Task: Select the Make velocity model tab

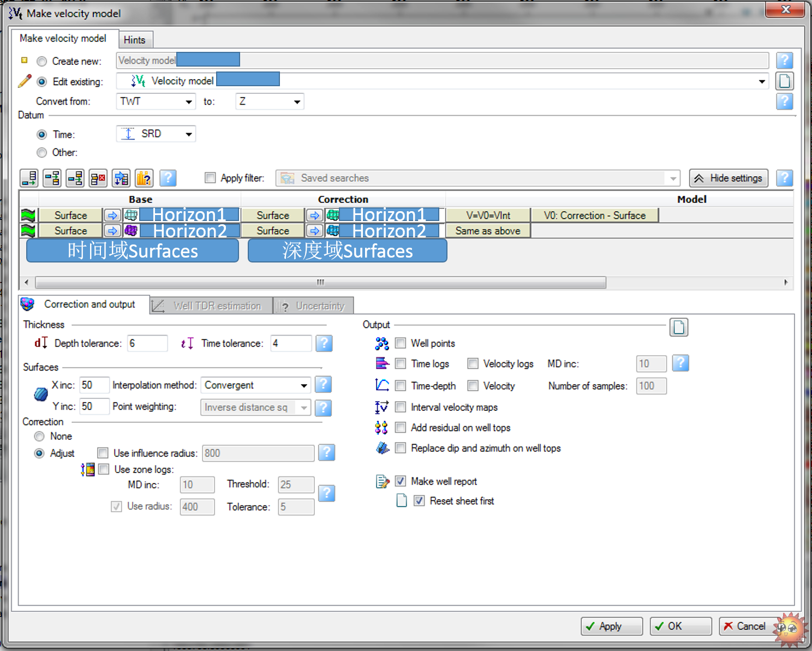Action: coord(63,38)
